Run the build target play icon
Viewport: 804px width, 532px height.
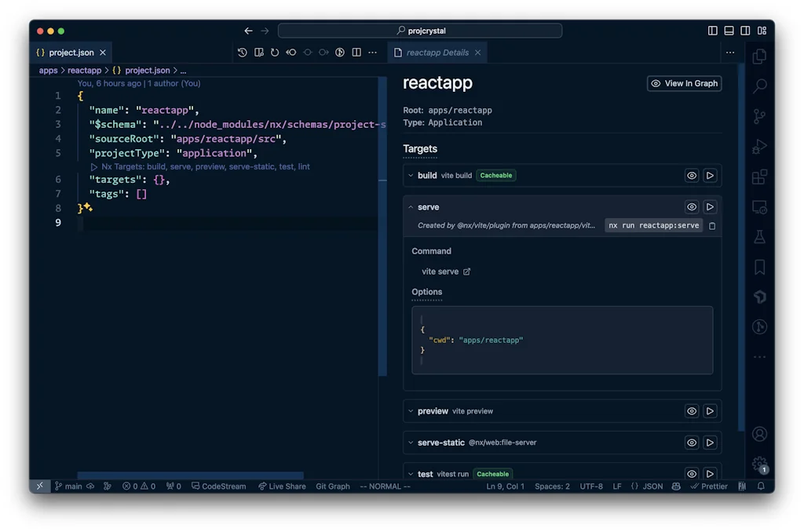710,176
